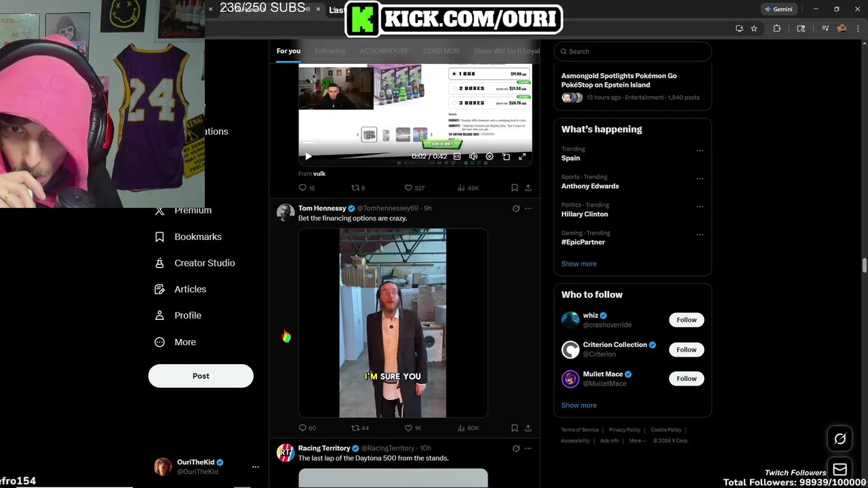Open Chrome media controls icon
Viewport: 868px width, 488px height.
point(825,28)
